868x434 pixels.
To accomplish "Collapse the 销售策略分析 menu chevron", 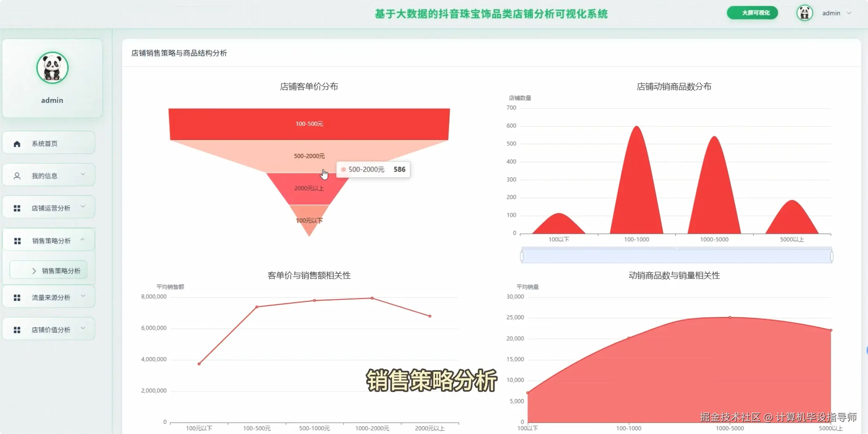I will click(x=82, y=240).
